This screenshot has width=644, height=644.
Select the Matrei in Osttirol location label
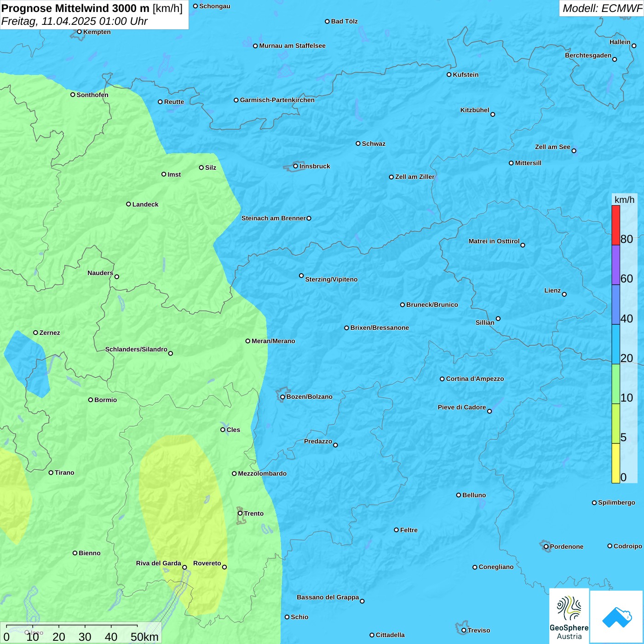click(494, 241)
